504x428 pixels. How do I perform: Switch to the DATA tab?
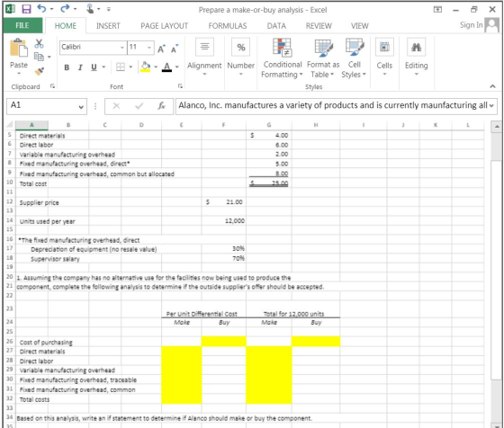coord(276,26)
